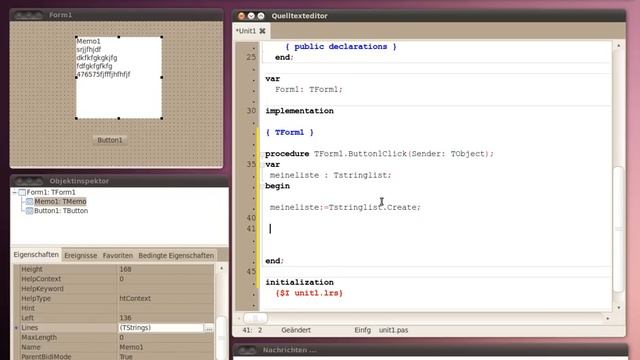Click Button1 on the Form1 designer
The width and height of the screenshot is (640, 360).
[x=109, y=140]
